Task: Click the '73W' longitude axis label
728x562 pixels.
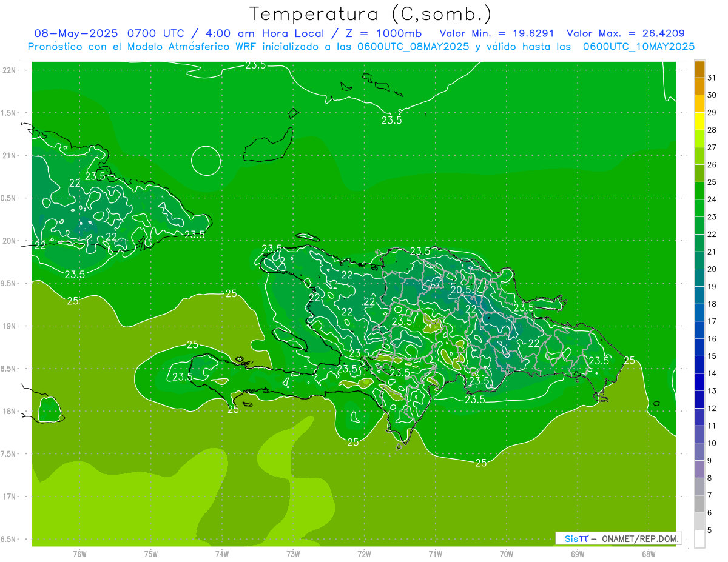Action: pyautogui.click(x=293, y=554)
